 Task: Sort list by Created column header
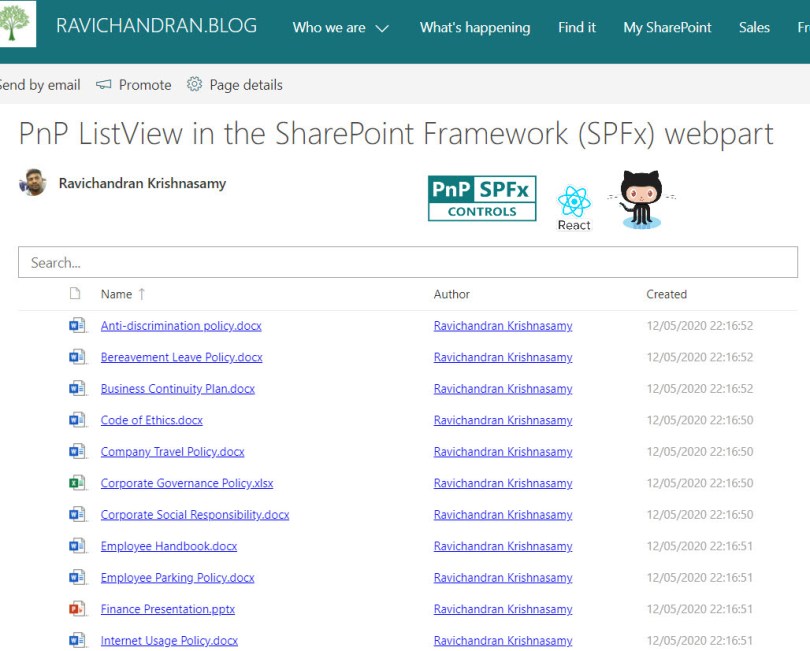point(666,294)
